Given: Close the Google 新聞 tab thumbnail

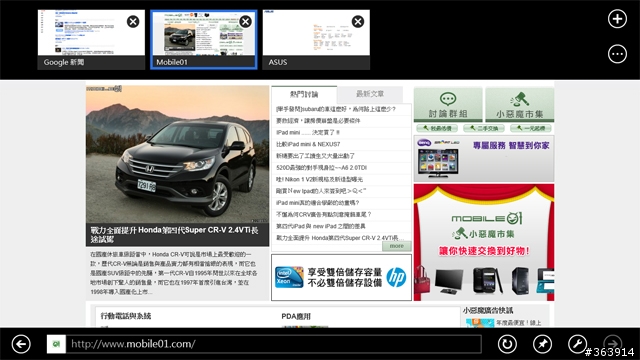Looking at the screenshot, I should tap(133, 22).
